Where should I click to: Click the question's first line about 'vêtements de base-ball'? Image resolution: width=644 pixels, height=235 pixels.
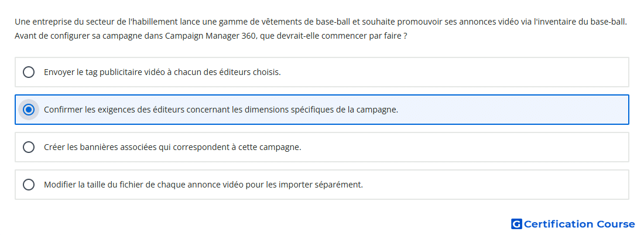[321, 22]
